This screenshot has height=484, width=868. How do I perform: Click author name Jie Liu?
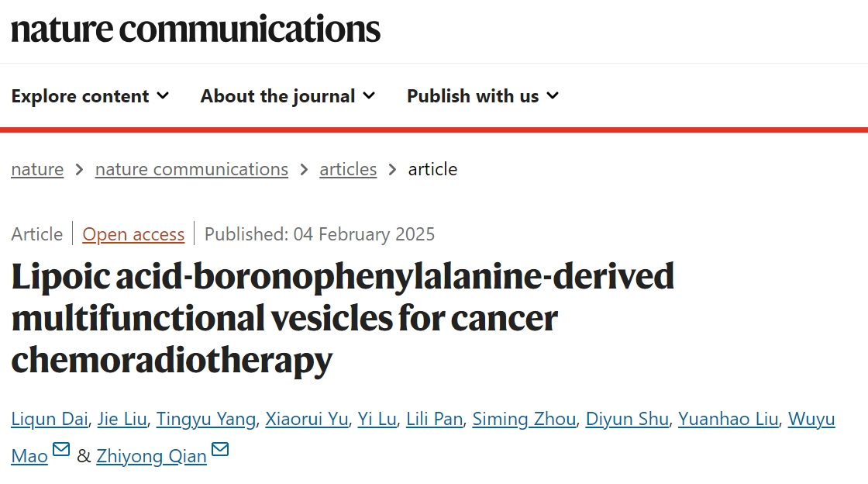(123, 420)
